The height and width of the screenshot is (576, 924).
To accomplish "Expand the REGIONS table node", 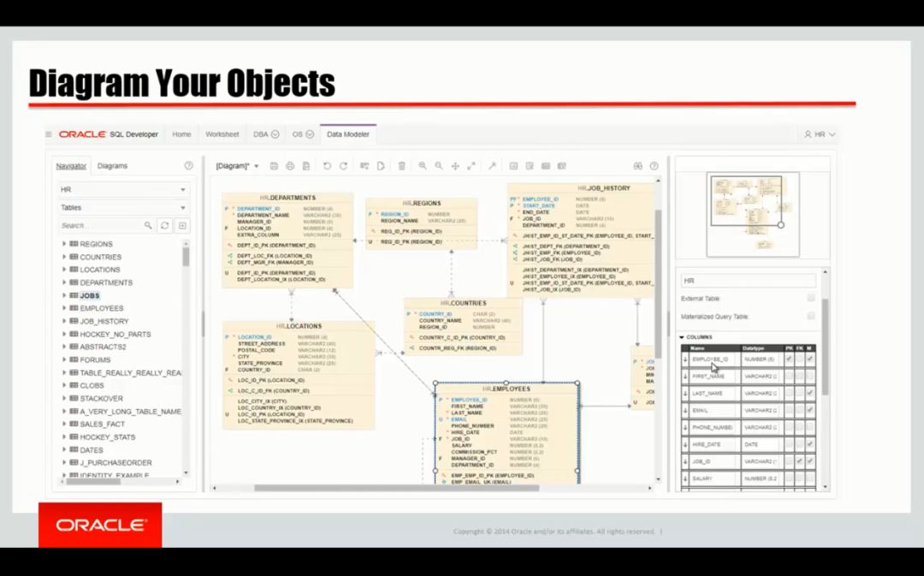I will tap(64, 243).
